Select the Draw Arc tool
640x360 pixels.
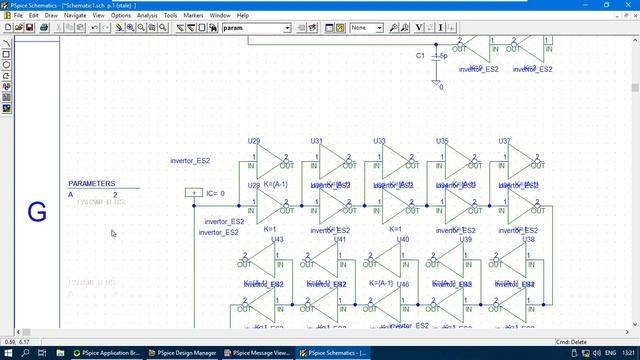click(x=7, y=44)
